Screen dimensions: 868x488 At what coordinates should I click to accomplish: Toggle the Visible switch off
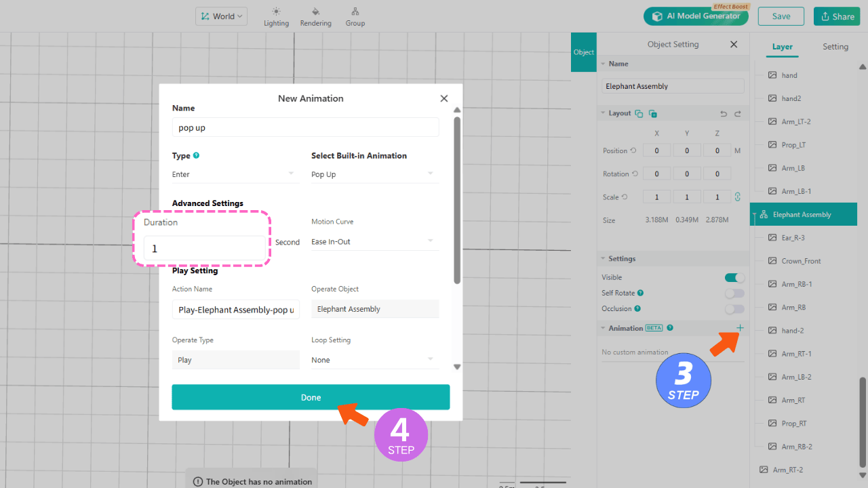point(734,277)
